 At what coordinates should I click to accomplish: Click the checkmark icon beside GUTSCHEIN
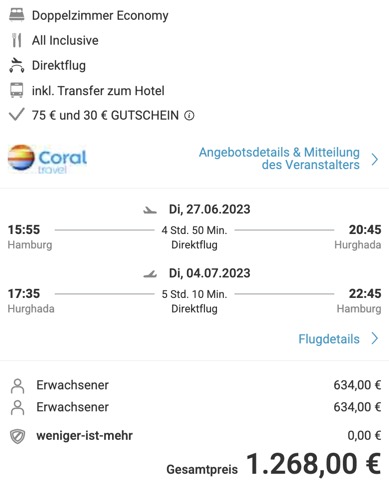(x=16, y=115)
